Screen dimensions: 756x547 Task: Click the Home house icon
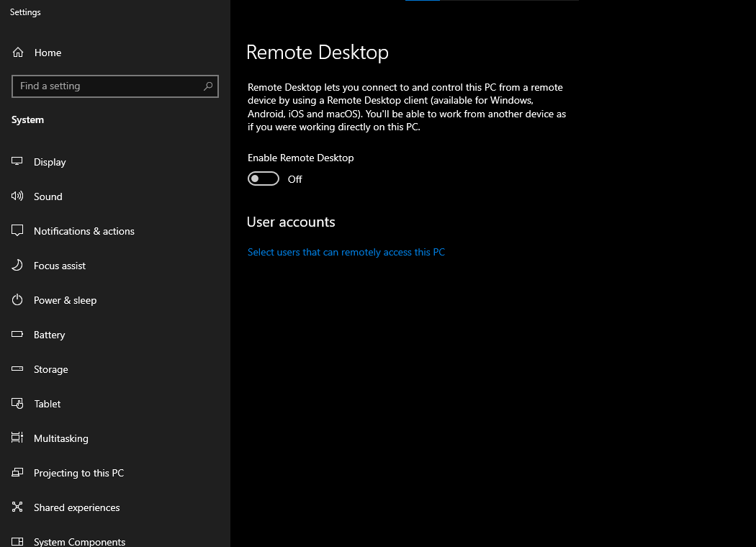click(18, 53)
